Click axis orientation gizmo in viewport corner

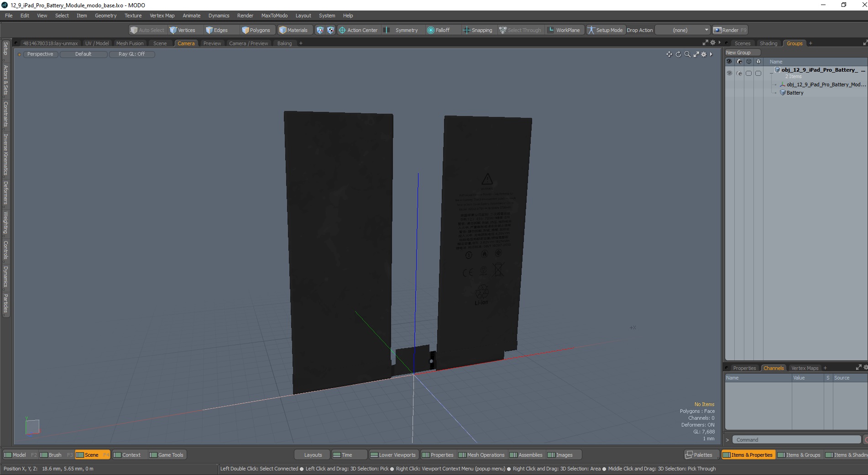point(32,427)
